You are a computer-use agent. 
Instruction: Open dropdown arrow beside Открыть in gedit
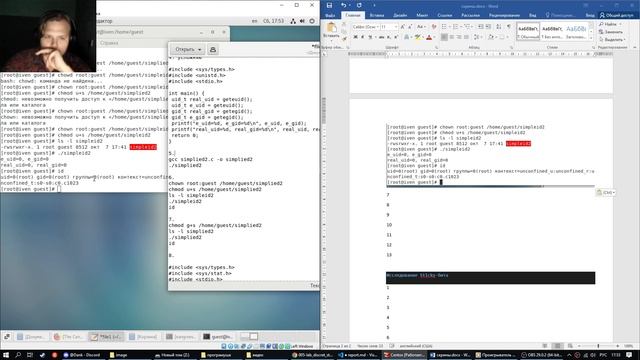tap(200, 49)
